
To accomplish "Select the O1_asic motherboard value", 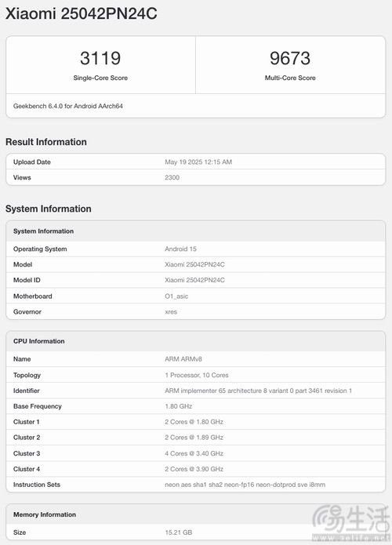I will pos(176,296).
